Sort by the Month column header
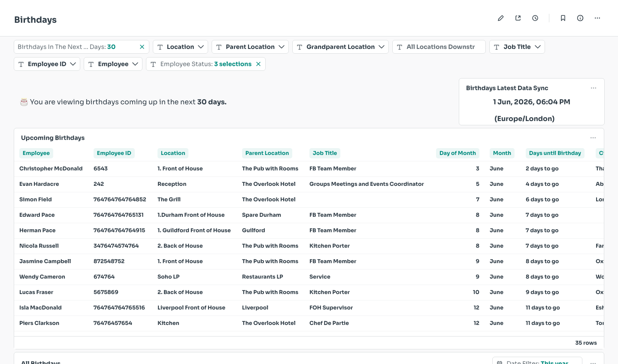This screenshot has height=364, width=618. click(502, 153)
